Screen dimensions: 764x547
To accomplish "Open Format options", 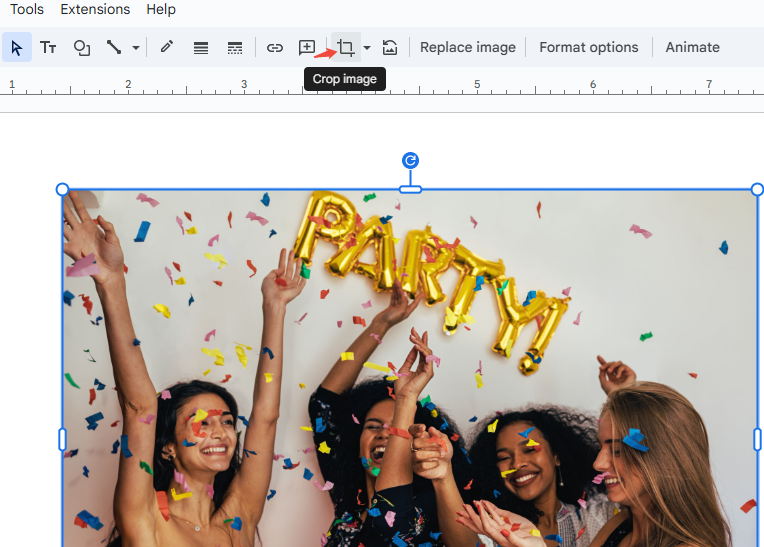I will (x=589, y=47).
